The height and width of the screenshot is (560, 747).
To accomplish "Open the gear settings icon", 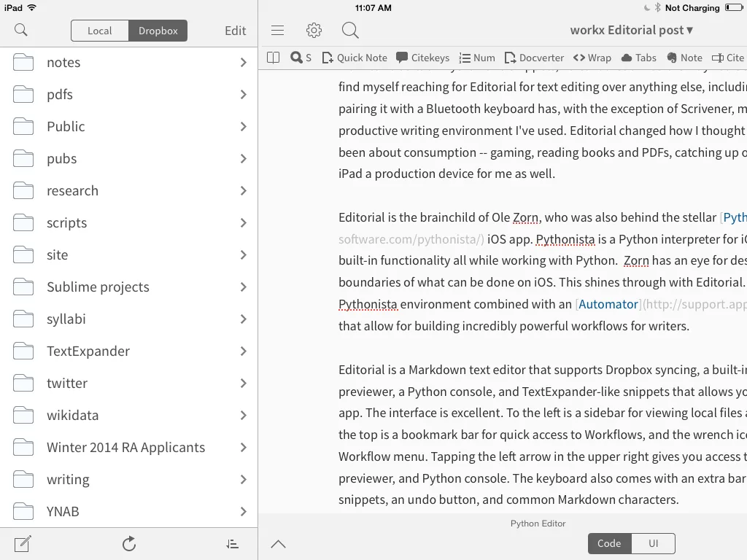I will click(x=314, y=31).
